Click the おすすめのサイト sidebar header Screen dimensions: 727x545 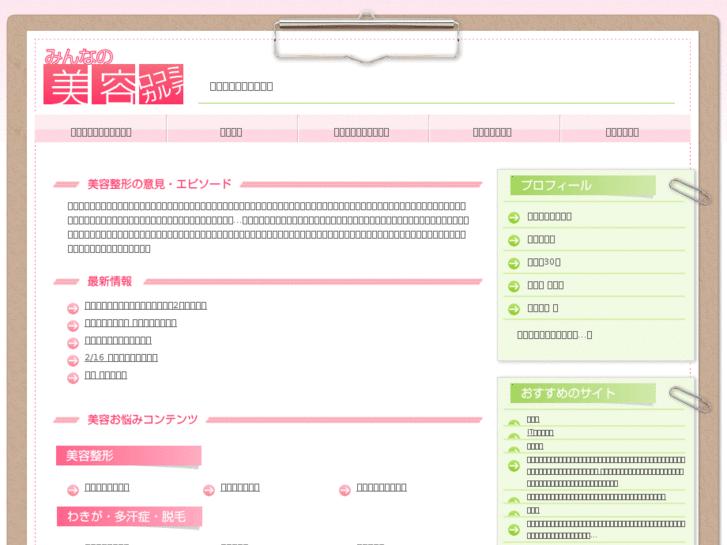pyautogui.click(x=583, y=393)
